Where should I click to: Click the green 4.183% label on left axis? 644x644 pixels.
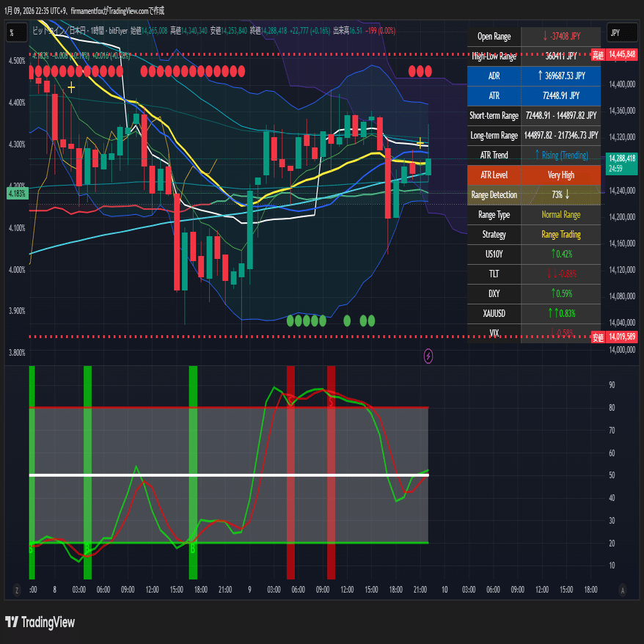17,193
